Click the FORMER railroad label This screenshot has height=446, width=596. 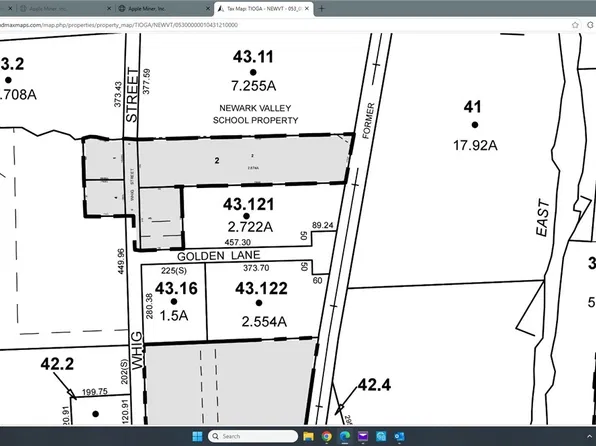(x=368, y=121)
